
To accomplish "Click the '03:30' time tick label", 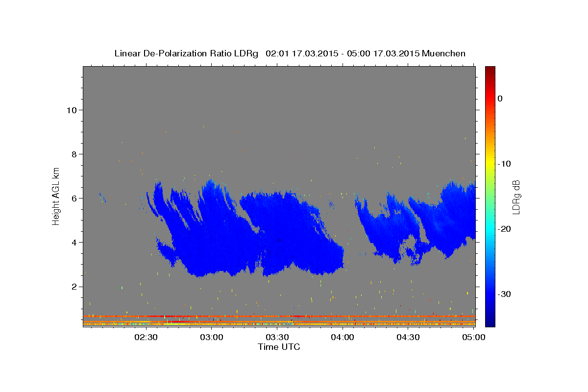I will point(277,337).
